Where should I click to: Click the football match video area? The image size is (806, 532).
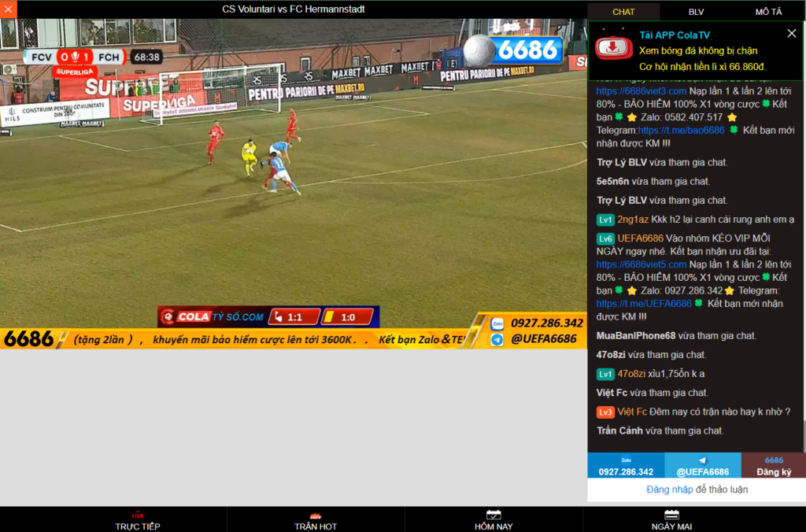click(x=294, y=184)
